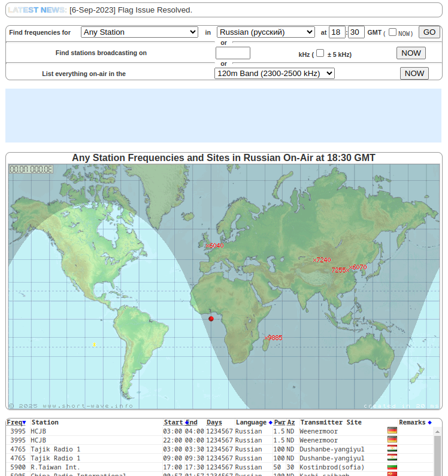The image size is (448, 476).
Task: Click Weenermoor site in the 03:00 HCJB row
Action: 318,431
